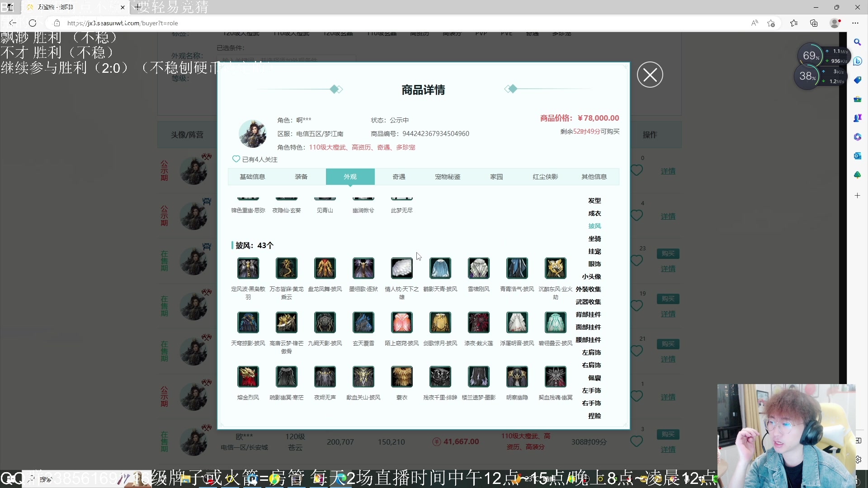Select the 盘龙凤舞·披风 cloak icon
Screen dimensions: 868x488
325,268
